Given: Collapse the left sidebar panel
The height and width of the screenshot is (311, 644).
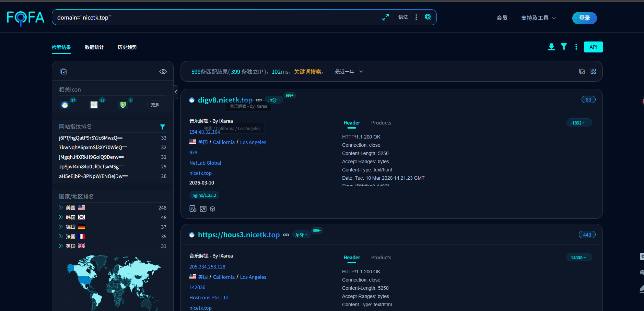Looking at the screenshot, I should [176, 92].
